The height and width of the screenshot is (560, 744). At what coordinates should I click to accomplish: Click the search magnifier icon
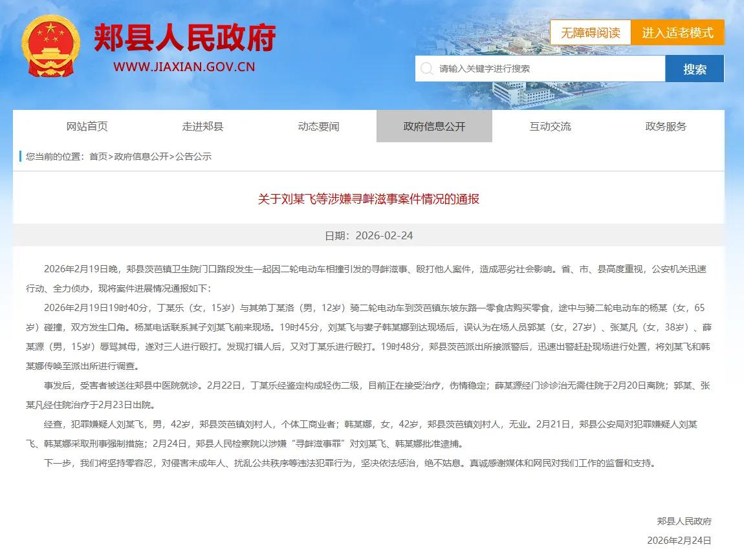pyautogui.click(x=427, y=68)
